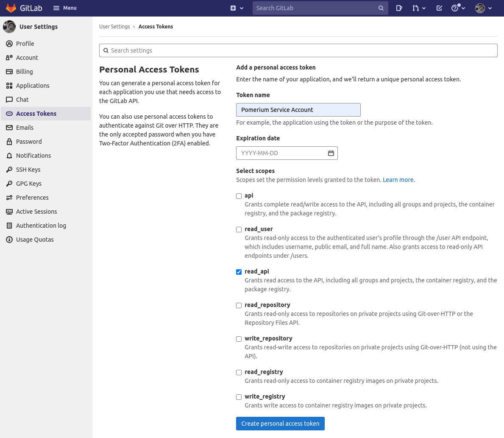Click the Authentication log icon

point(9,226)
